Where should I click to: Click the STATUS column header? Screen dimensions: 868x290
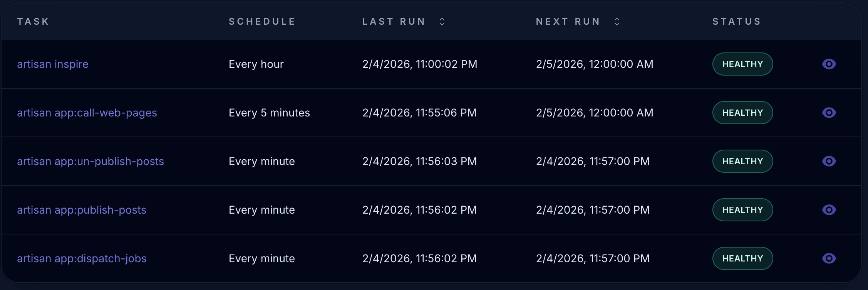click(x=736, y=21)
